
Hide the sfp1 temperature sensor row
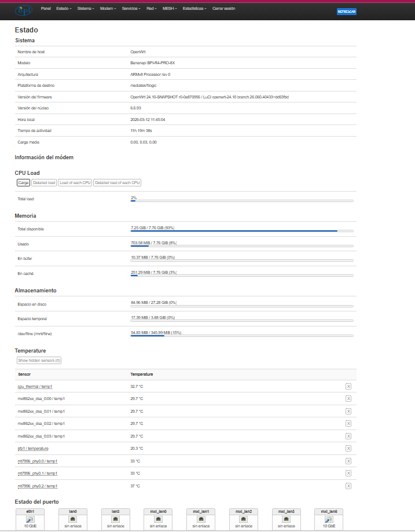pyautogui.click(x=348, y=449)
